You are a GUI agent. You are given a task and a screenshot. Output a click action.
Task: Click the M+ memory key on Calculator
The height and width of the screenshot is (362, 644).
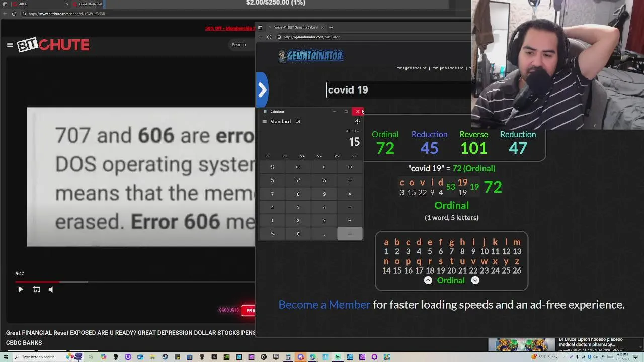pos(302,156)
